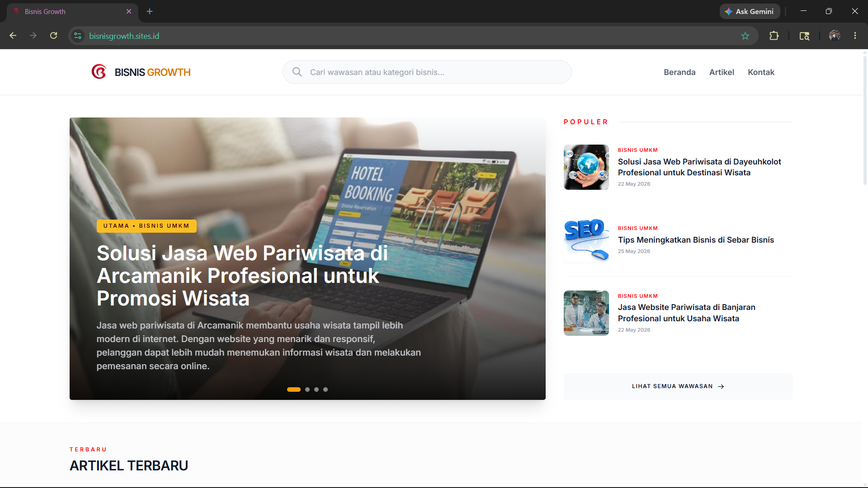Reload the page with the refresh icon
The width and height of the screenshot is (868, 488).
(53, 36)
